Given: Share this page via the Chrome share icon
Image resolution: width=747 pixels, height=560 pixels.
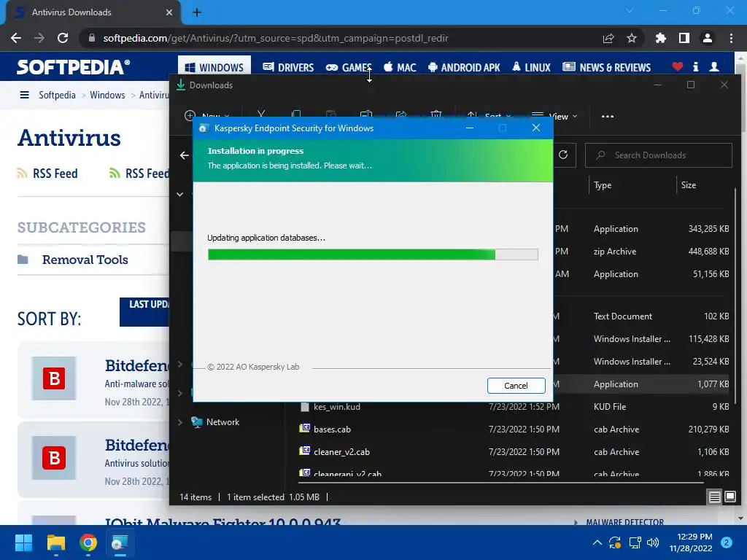Looking at the screenshot, I should pos(608,38).
